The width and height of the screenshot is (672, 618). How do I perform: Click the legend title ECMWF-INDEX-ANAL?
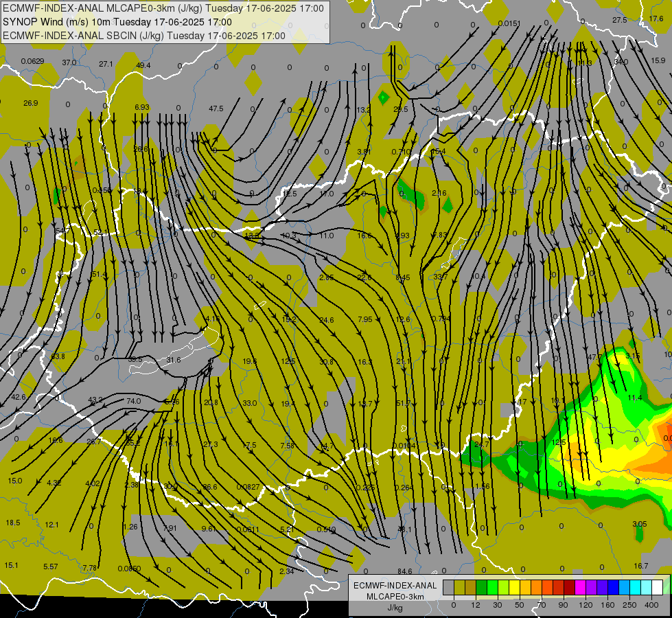point(395,586)
